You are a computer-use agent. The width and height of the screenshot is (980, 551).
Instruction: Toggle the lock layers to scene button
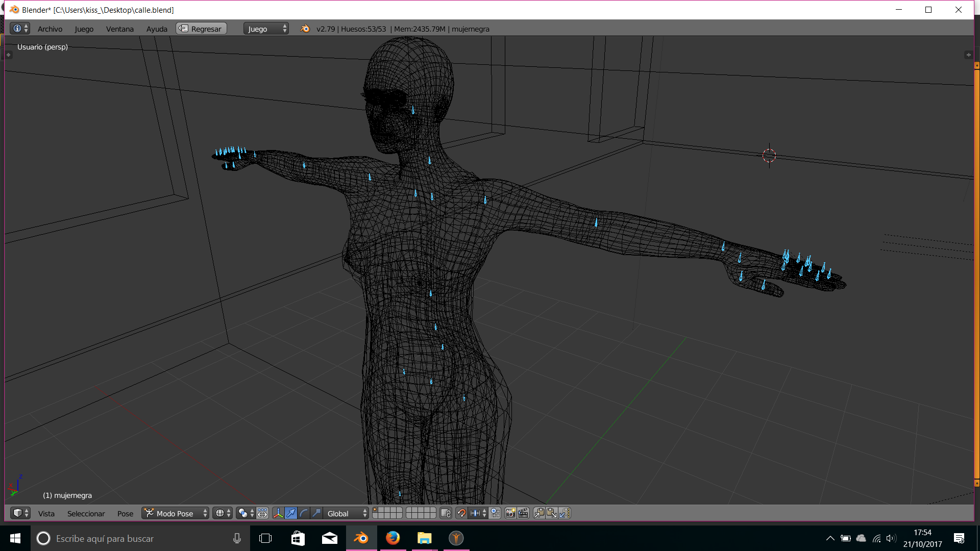446,513
